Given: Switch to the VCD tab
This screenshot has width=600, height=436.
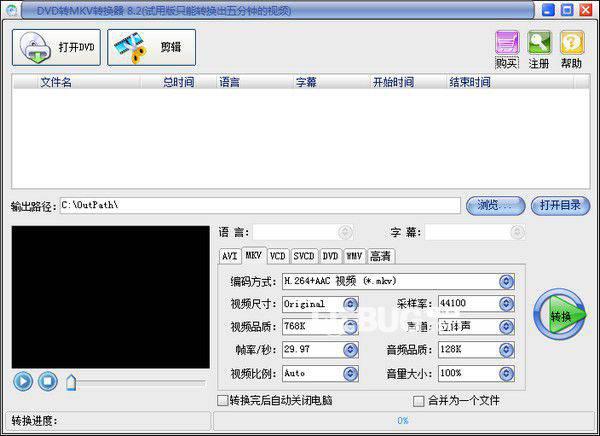Looking at the screenshot, I should (x=278, y=256).
